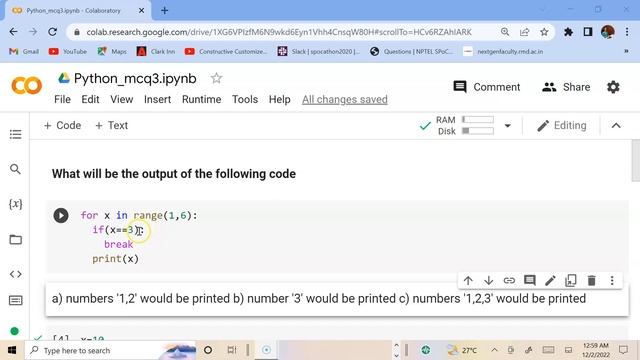Screen dimensions: 640x360
Task: Add a comment to this cell
Action: pos(530,280)
